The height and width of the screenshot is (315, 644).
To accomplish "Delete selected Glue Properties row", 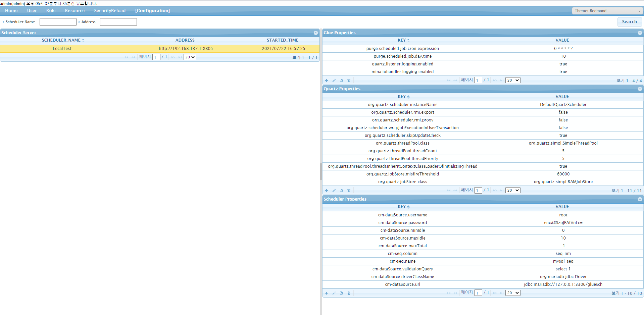I will pyautogui.click(x=349, y=81).
